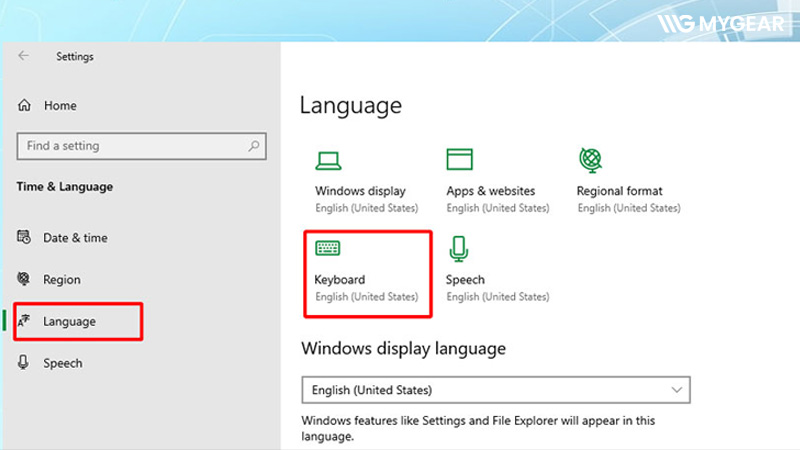Screen dimensions: 800x450
Task: Click the Windows display laptop icon
Action: tap(329, 160)
